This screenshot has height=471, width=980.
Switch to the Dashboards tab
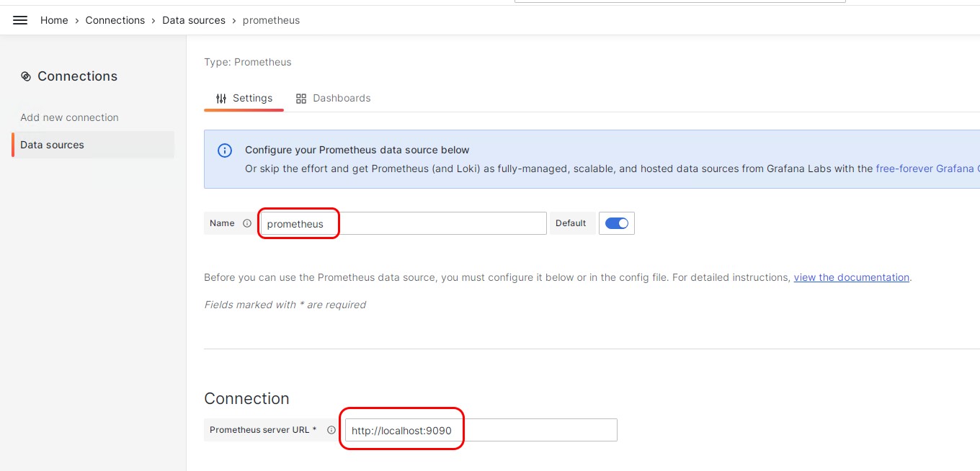(x=342, y=98)
